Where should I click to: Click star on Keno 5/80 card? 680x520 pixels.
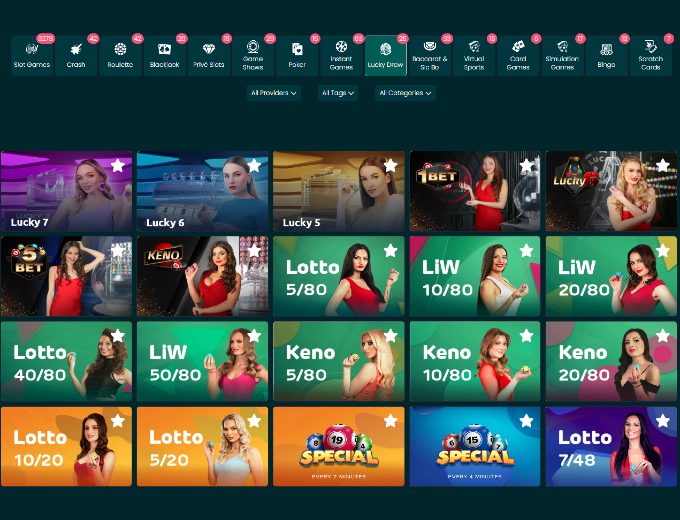(390, 335)
